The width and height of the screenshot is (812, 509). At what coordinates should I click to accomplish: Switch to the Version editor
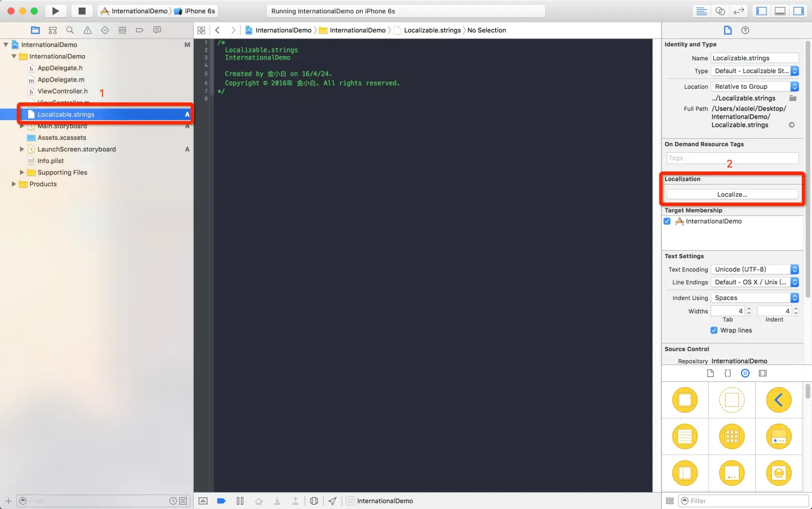pyautogui.click(x=738, y=11)
